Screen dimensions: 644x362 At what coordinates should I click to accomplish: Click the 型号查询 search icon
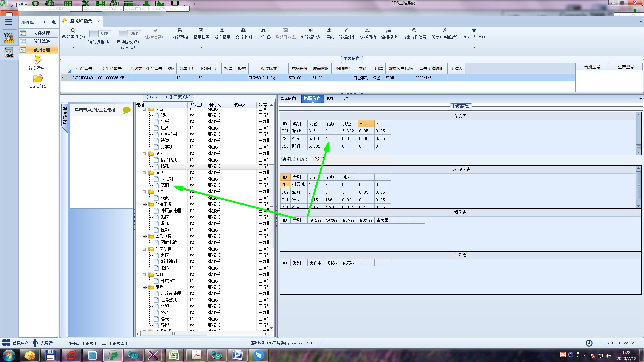(73, 31)
